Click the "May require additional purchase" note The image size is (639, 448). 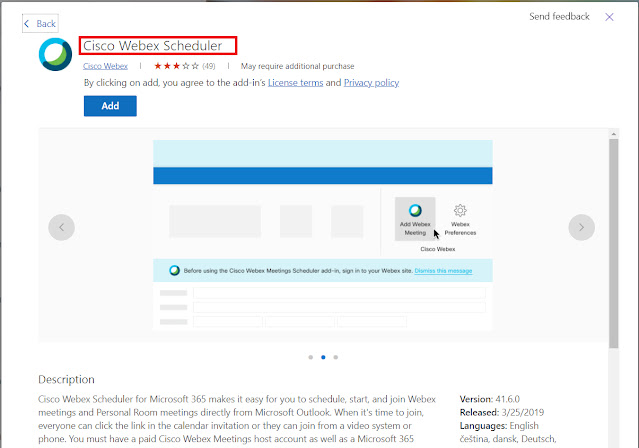coord(297,66)
